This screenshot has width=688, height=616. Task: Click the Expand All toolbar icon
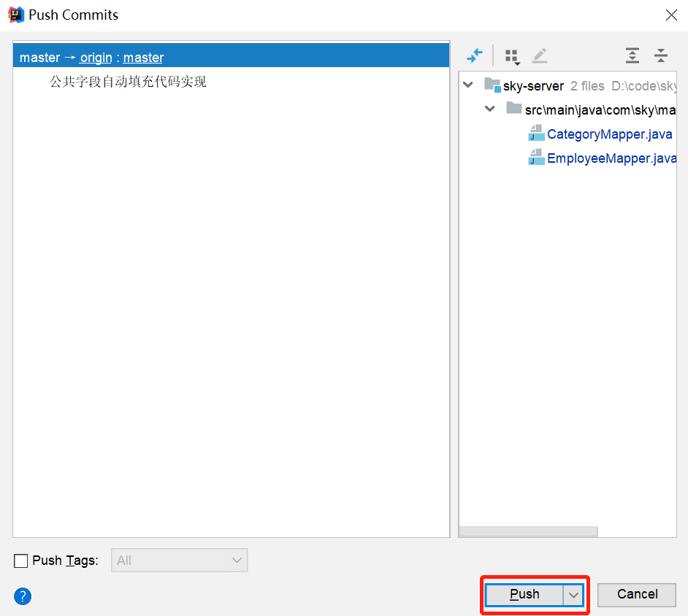(x=632, y=55)
